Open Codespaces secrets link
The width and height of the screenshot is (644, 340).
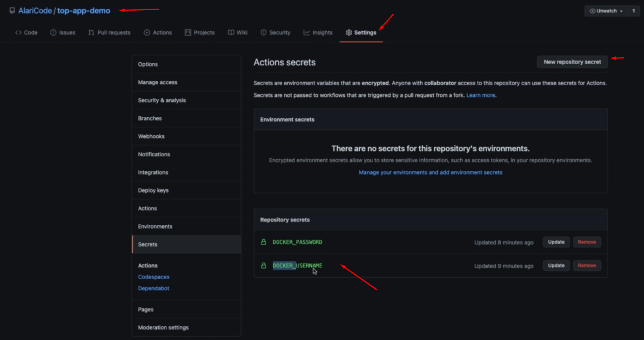click(x=154, y=277)
